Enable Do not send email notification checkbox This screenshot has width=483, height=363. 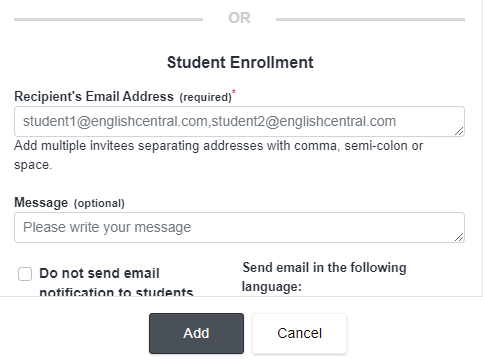point(25,274)
